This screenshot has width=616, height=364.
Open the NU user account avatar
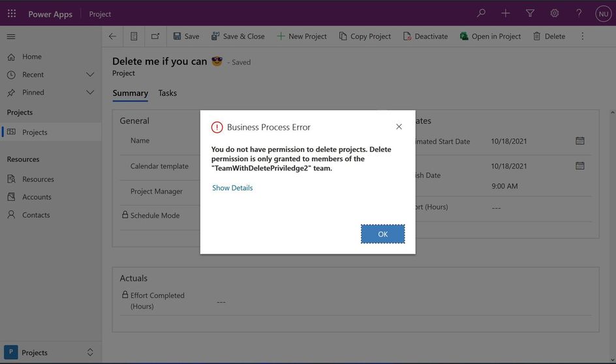pyautogui.click(x=604, y=14)
